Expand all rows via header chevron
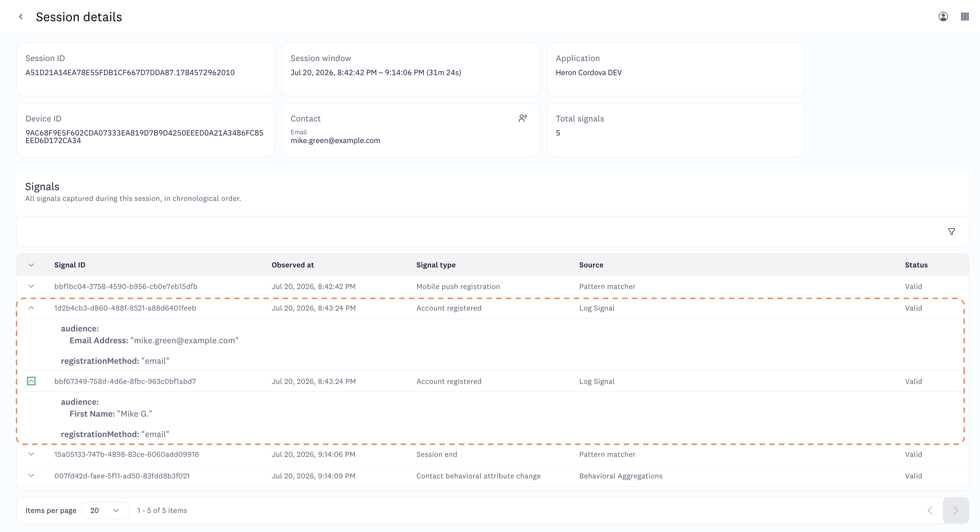Screen dimensions: 980x532 [31, 265]
